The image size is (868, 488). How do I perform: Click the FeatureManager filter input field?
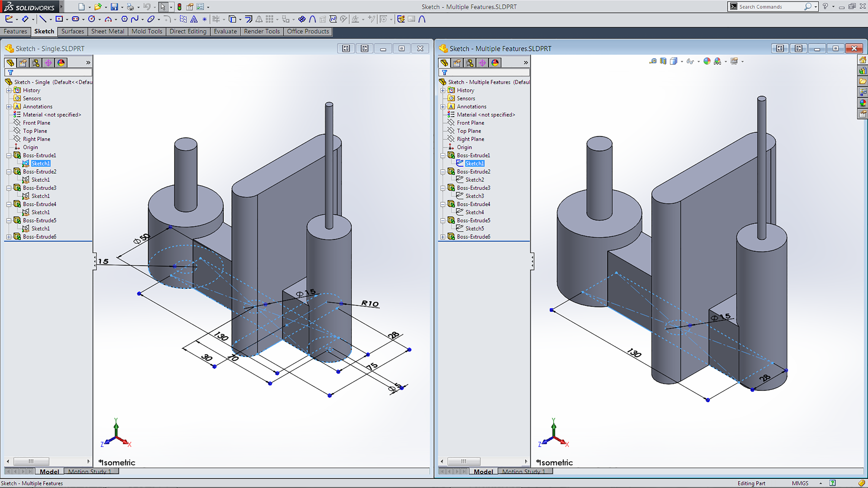48,72
